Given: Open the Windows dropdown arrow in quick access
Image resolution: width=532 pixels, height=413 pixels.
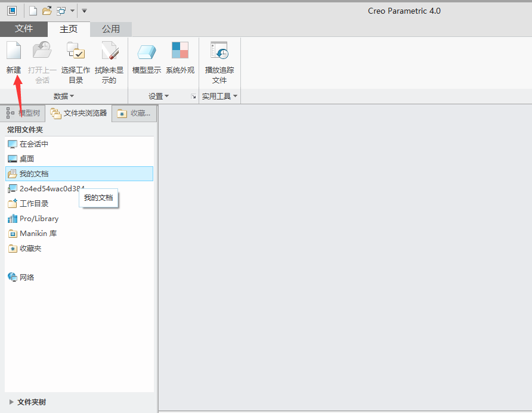Looking at the screenshot, I should pyautogui.click(x=72, y=11).
